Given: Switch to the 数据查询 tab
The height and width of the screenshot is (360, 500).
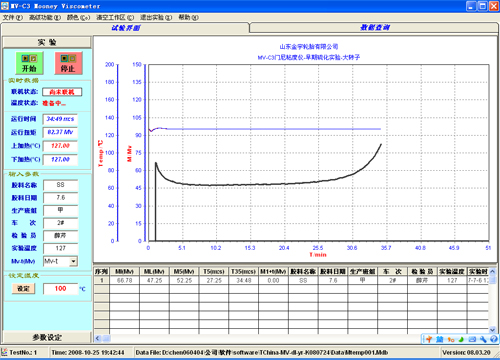Looking at the screenshot, I should tap(374, 28).
